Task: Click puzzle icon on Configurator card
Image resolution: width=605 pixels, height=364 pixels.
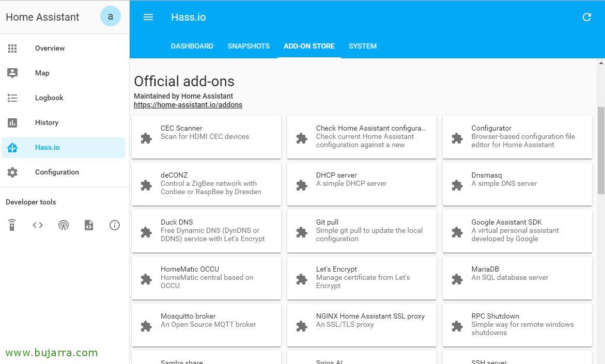Action: pyautogui.click(x=457, y=138)
